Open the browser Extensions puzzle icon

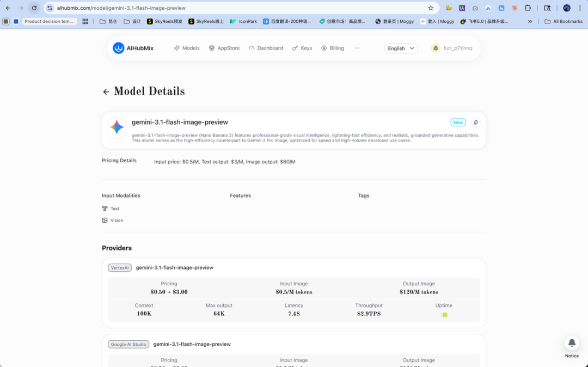coord(528,8)
